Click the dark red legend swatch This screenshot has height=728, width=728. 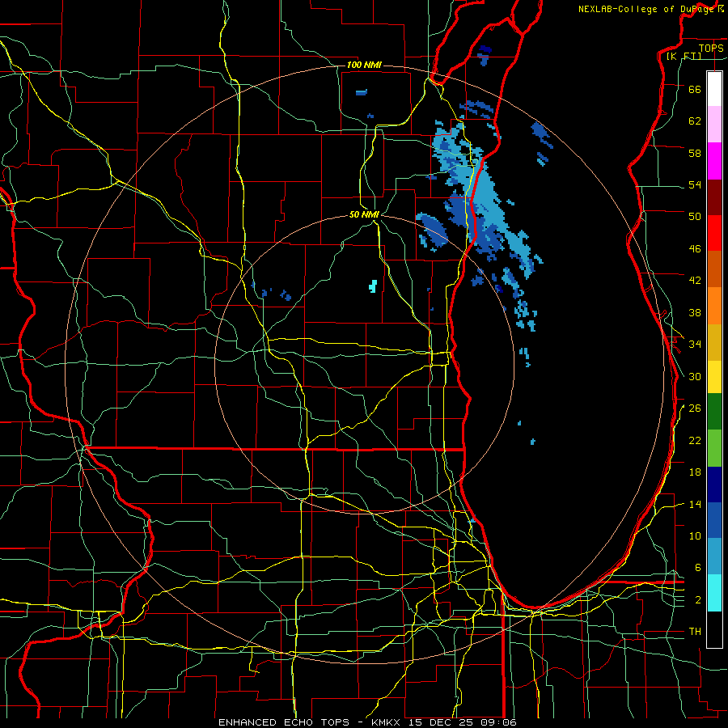714,197
